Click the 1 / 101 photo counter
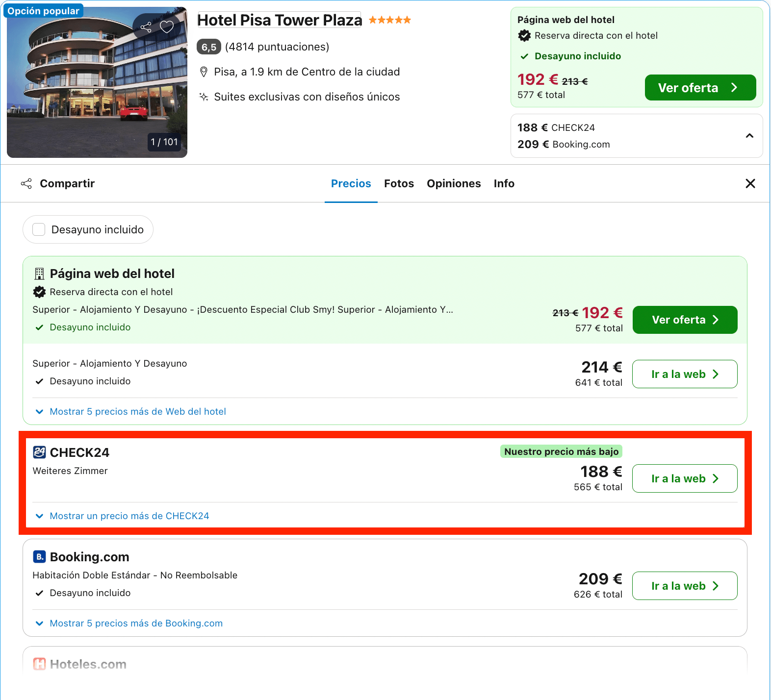Viewport: 771px width, 700px height. [164, 142]
